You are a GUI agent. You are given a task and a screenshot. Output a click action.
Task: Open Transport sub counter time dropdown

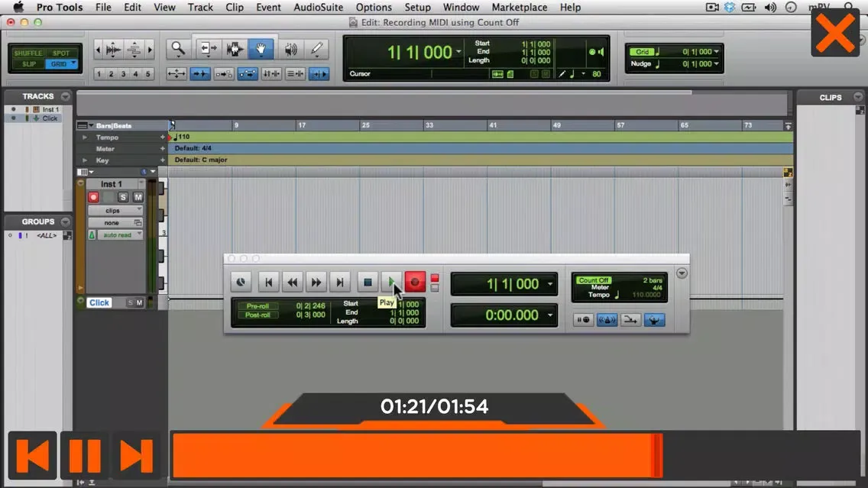click(550, 315)
